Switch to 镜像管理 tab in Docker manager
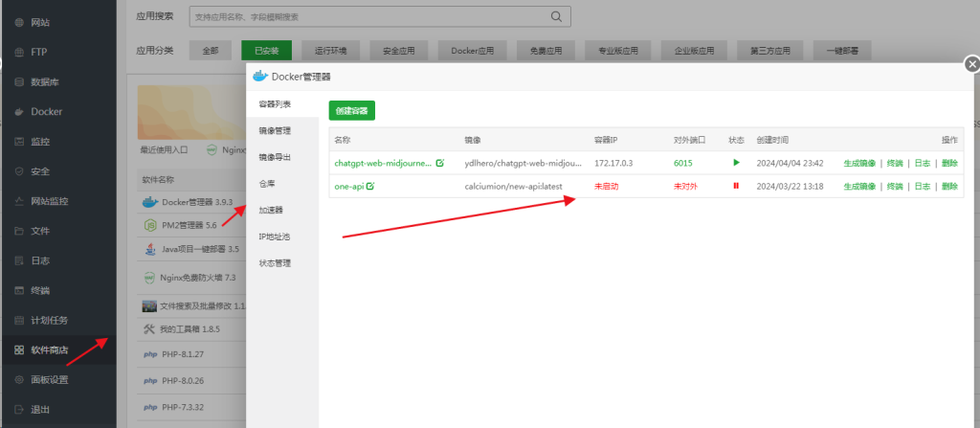The width and height of the screenshot is (980, 428). pyautogui.click(x=275, y=130)
